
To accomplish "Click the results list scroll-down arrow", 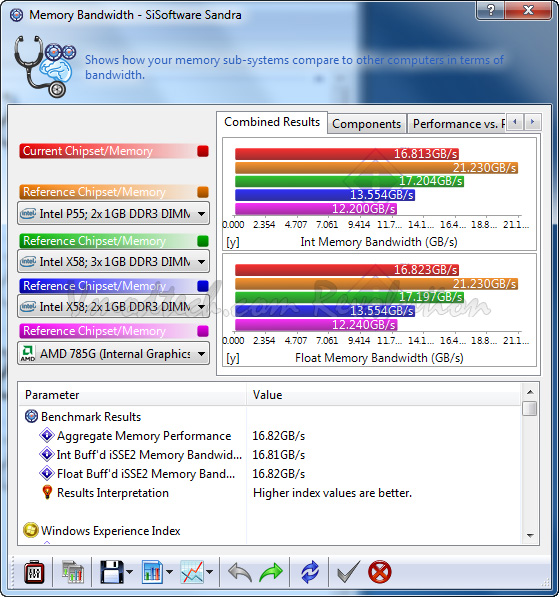I will tap(530, 536).
